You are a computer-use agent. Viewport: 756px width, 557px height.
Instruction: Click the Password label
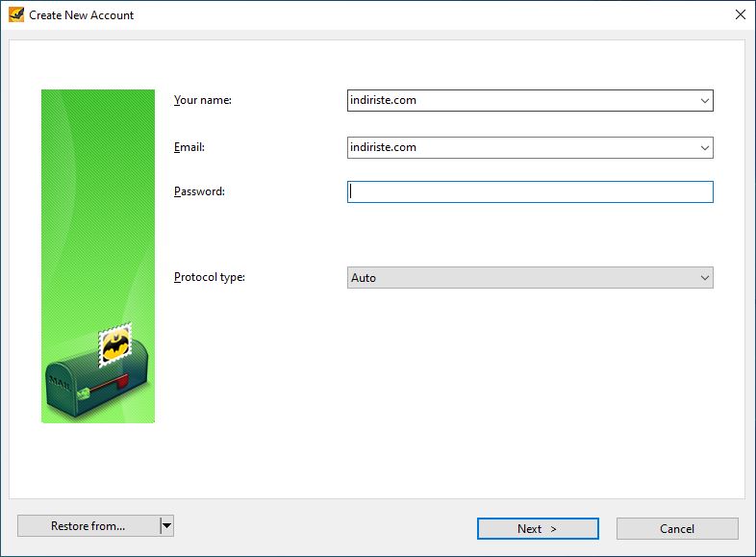pos(199,191)
